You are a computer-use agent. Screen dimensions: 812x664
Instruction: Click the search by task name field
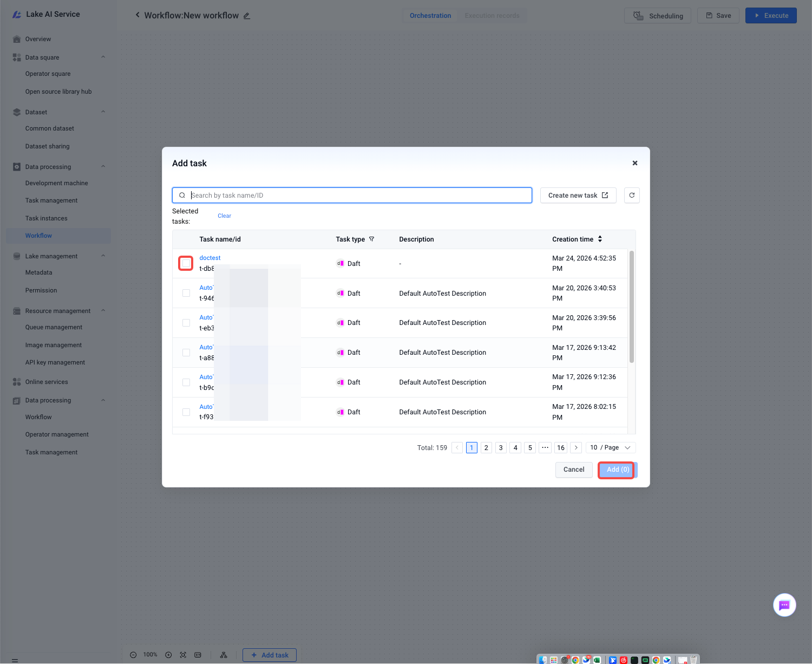[x=357, y=196]
